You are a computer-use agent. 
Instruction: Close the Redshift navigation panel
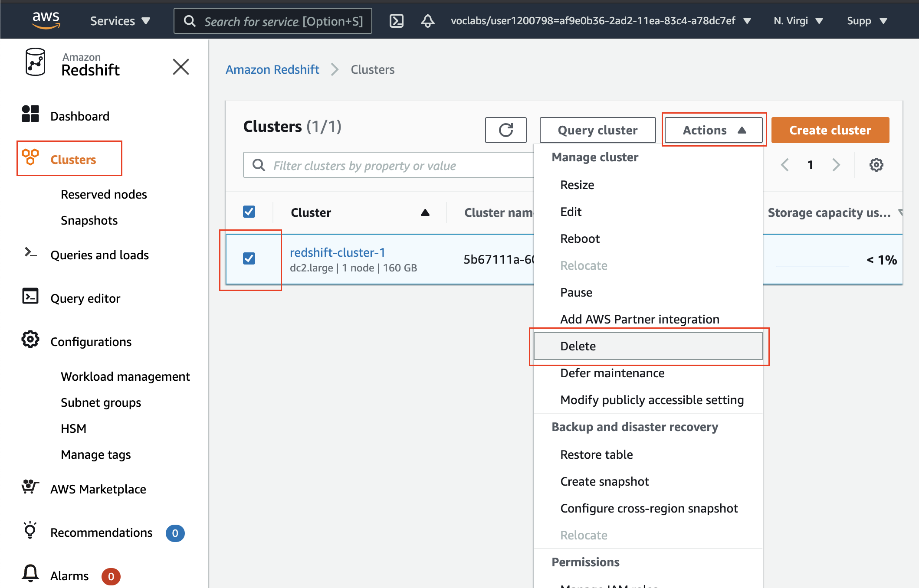tap(181, 67)
